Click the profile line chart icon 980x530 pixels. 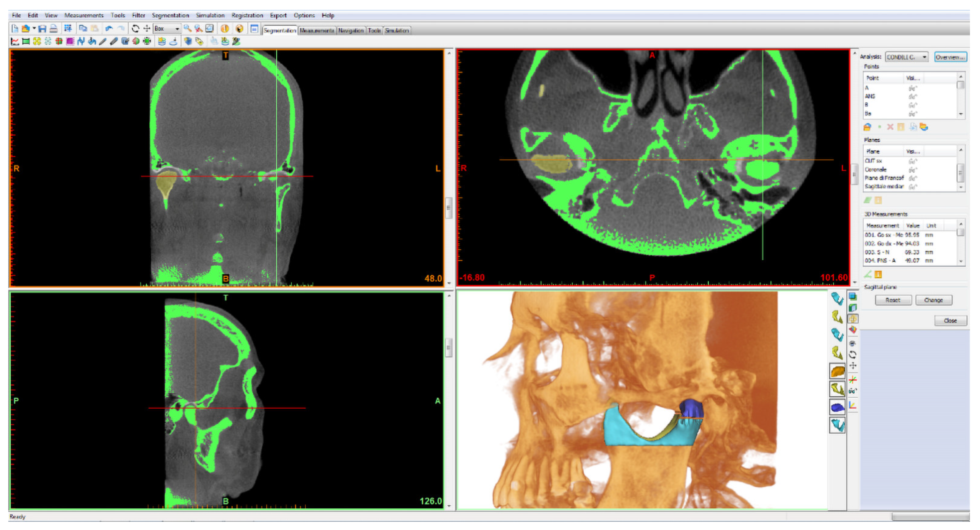15,41
